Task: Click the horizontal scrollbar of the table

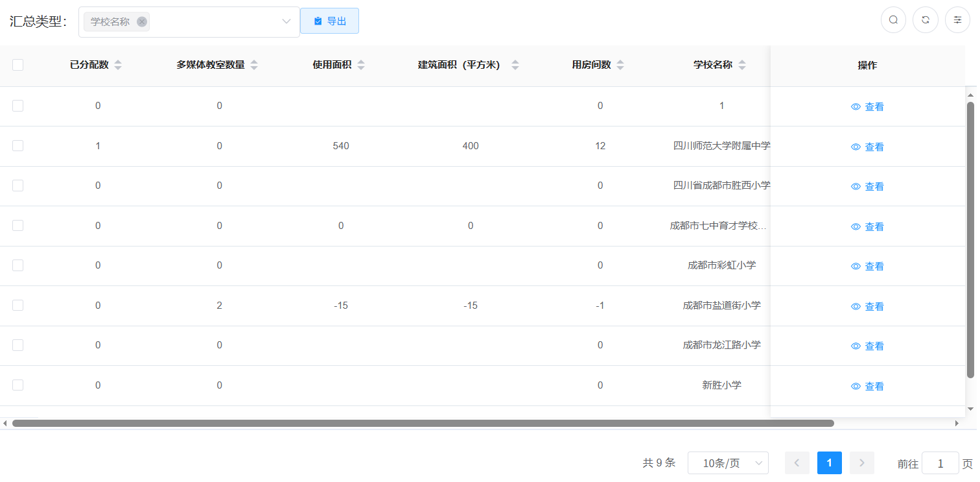Action: point(423,423)
